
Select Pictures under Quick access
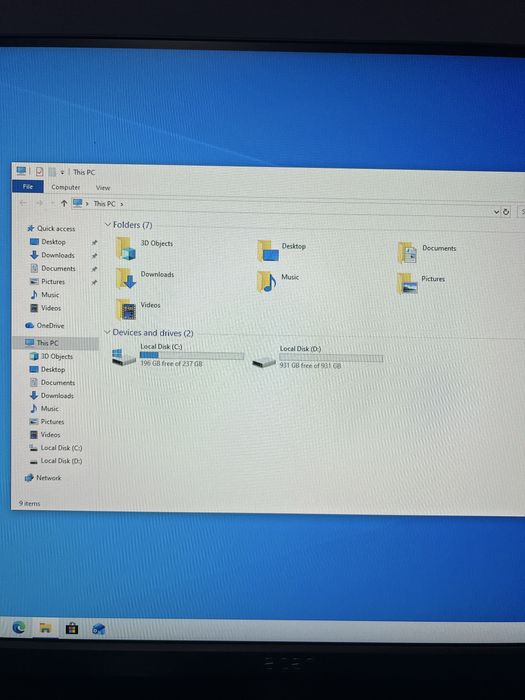tap(53, 282)
